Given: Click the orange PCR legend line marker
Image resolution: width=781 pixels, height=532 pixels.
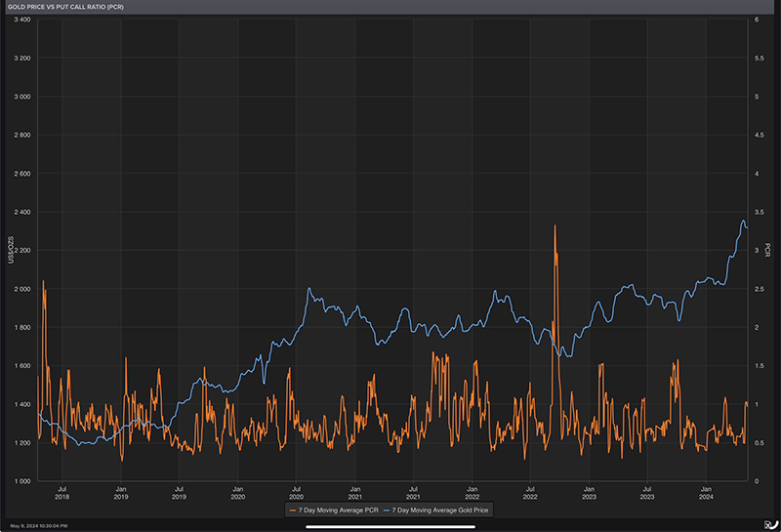Looking at the screenshot, I should click(292, 511).
